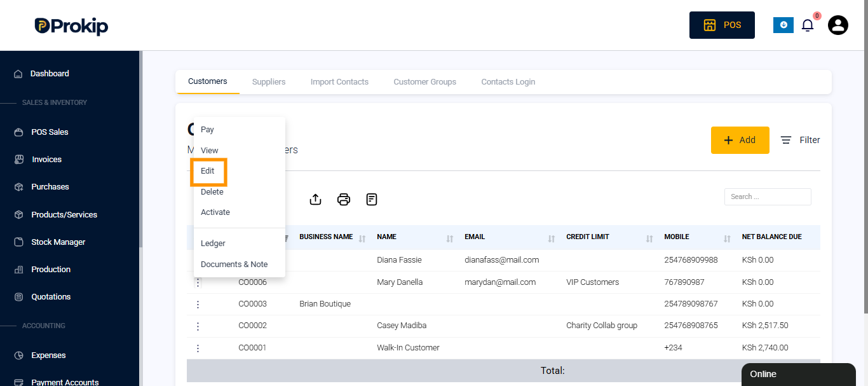Switch to the Suppliers tab
The height and width of the screenshot is (386, 868).
(269, 82)
